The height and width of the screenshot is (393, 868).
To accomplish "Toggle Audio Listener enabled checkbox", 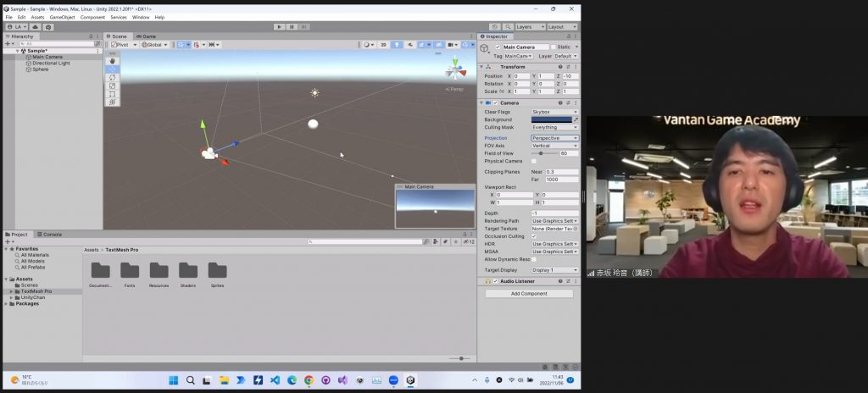I will [x=495, y=281].
